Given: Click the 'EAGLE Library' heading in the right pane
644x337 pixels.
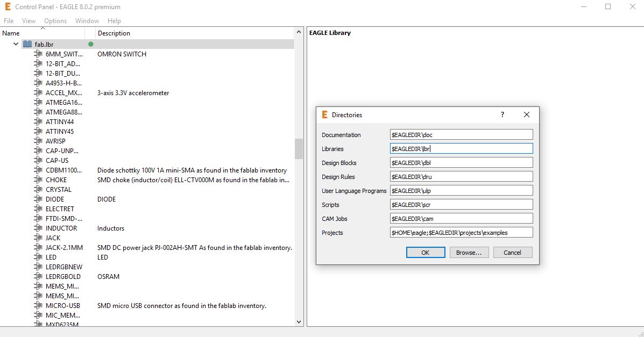Looking at the screenshot, I should tap(330, 33).
